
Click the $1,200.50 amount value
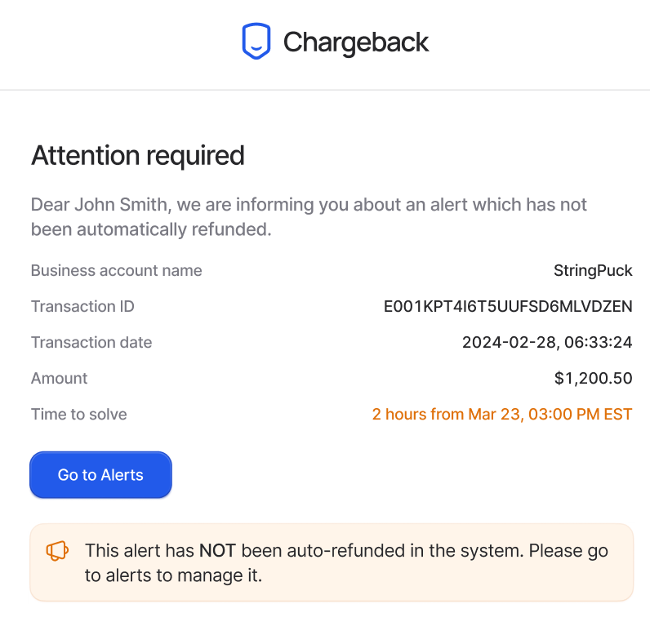coord(593,379)
